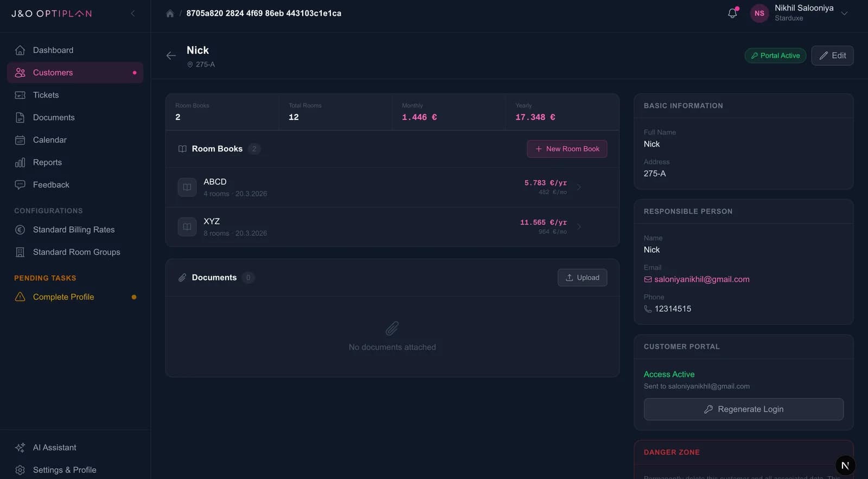Click the location pin by 275-A

coord(190,65)
